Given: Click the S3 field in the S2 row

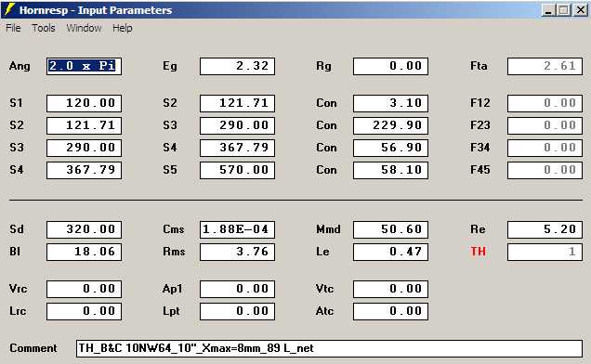Looking at the screenshot, I should pyautogui.click(x=238, y=125).
